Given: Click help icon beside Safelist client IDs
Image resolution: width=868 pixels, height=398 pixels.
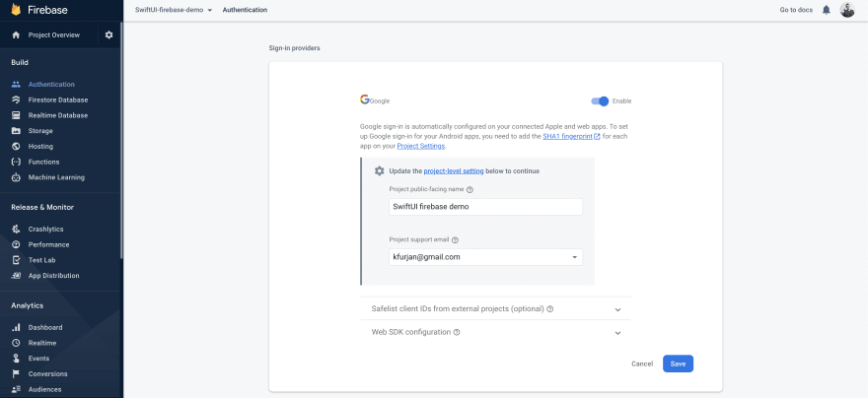Looking at the screenshot, I should click(x=550, y=309).
